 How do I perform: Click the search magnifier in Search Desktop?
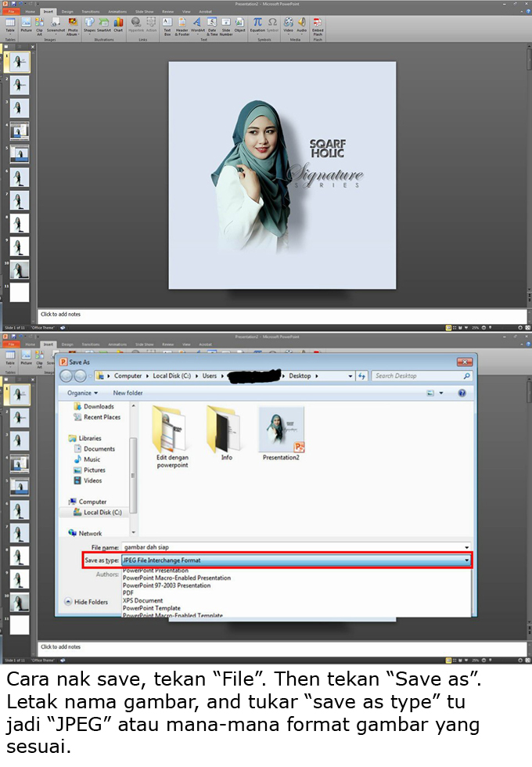[x=466, y=376]
